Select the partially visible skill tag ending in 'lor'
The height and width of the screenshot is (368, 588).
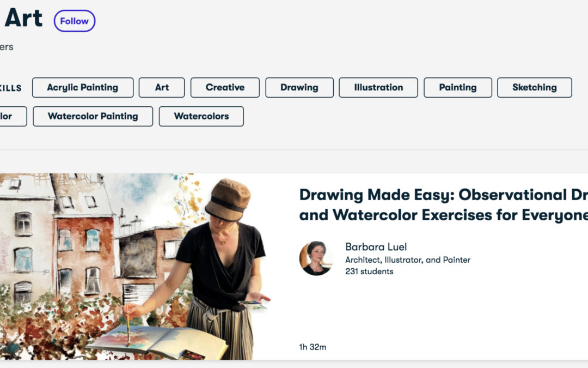(x=11, y=117)
